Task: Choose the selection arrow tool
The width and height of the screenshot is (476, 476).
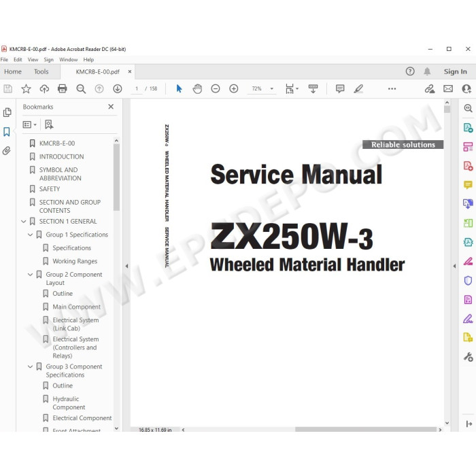Action: click(x=179, y=88)
